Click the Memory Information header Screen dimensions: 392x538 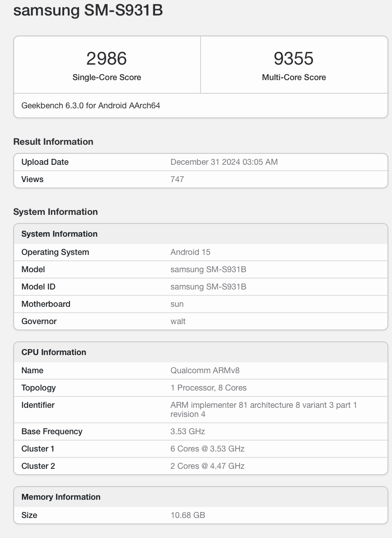pos(61,497)
